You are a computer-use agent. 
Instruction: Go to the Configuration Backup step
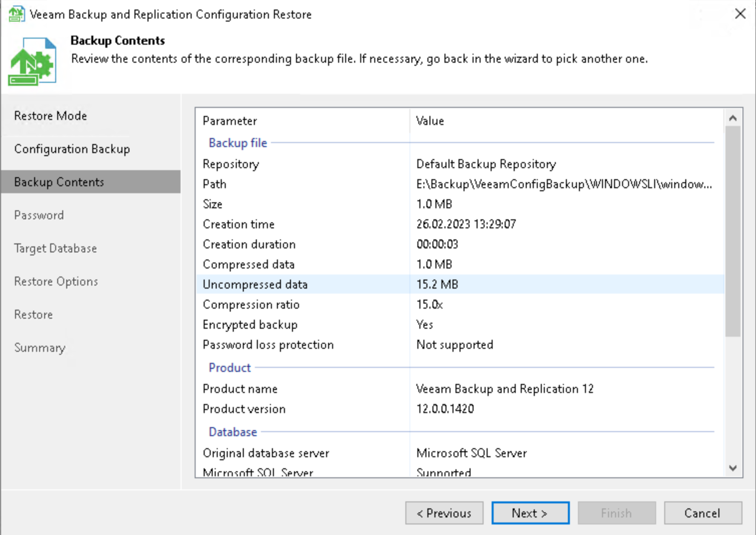click(x=72, y=149)
